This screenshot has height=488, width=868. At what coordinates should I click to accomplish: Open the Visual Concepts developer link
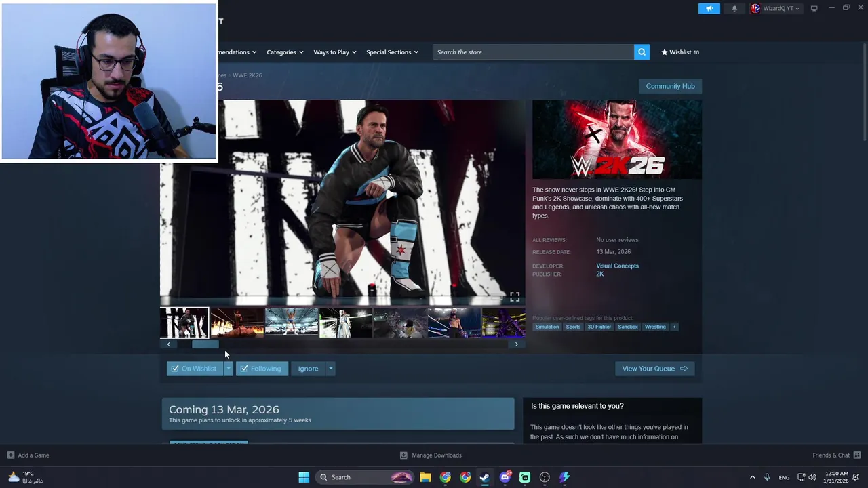click(617, 266)
